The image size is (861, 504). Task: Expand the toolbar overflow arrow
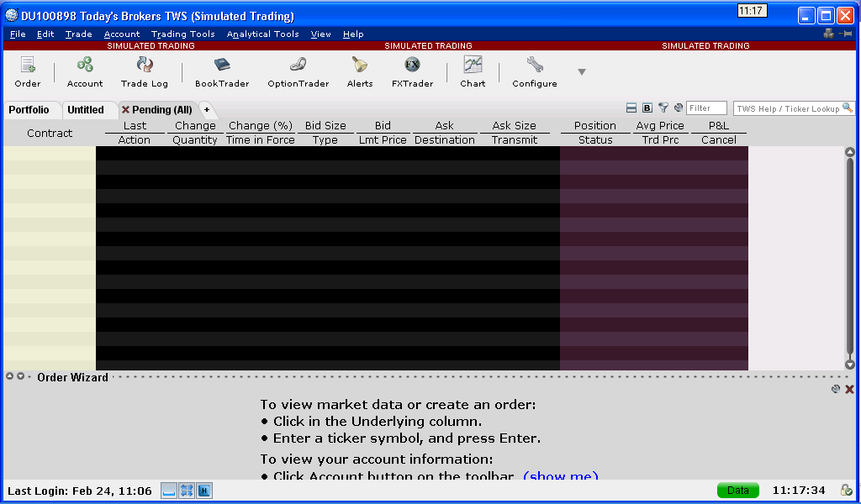tap(582, 72)
